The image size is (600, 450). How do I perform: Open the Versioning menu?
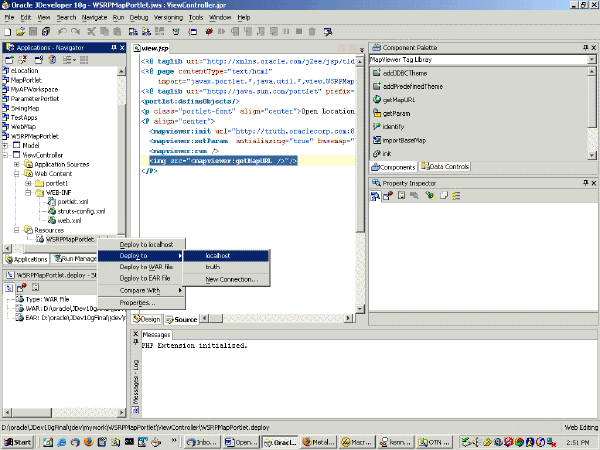(x=168, y=18)
